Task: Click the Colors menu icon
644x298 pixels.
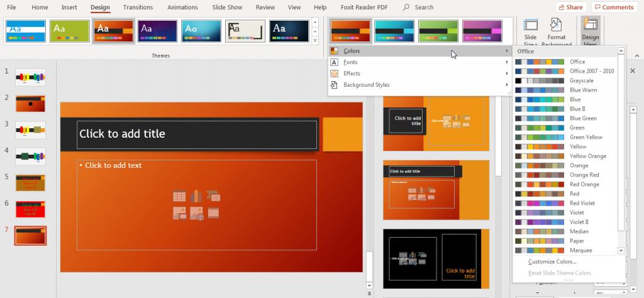Action: [x=335, y=51]
